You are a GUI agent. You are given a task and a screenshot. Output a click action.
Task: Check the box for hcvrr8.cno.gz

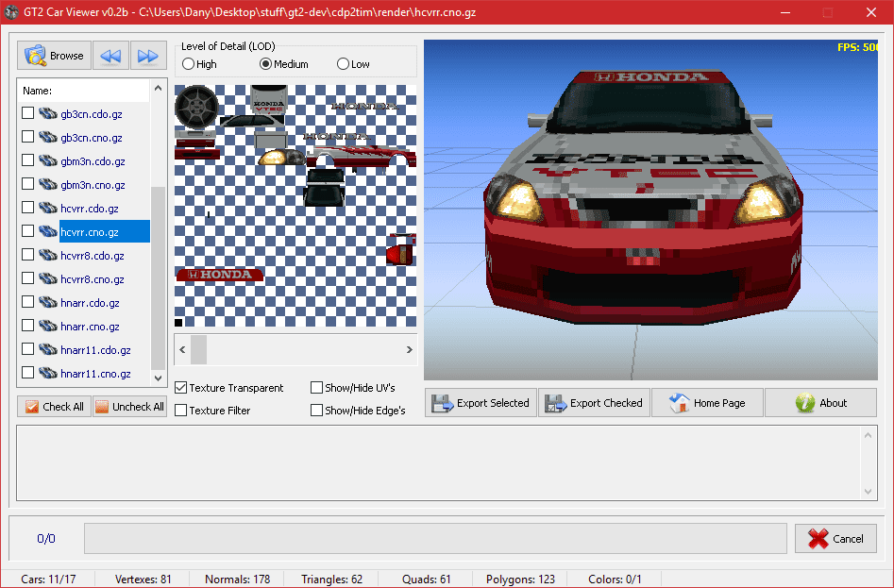[27, 278]
